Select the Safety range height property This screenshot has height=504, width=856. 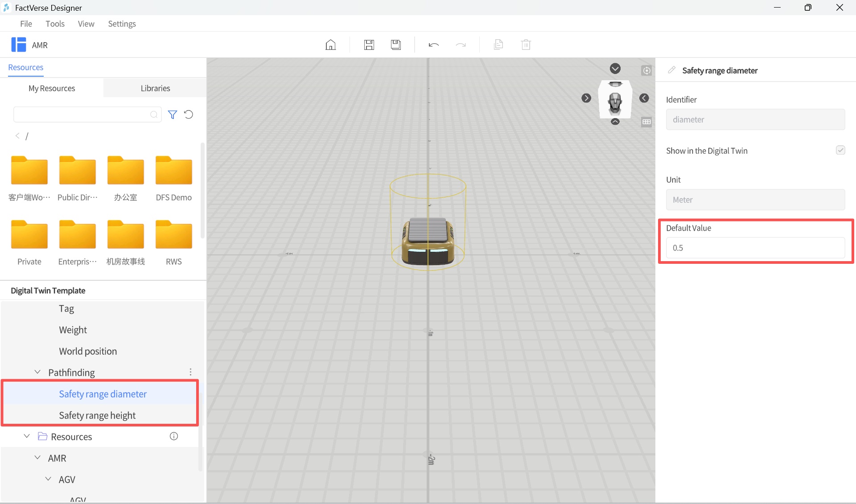click(x=97, y=415)
